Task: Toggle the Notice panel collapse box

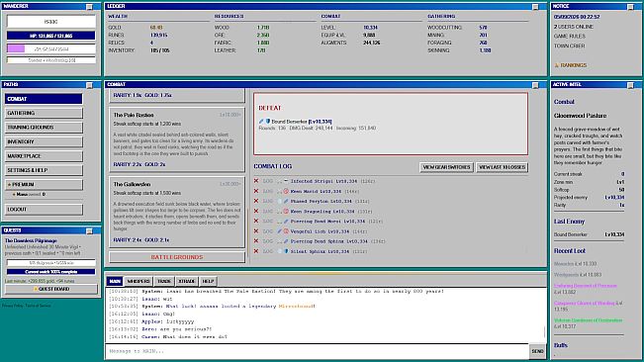Action: 630,7
